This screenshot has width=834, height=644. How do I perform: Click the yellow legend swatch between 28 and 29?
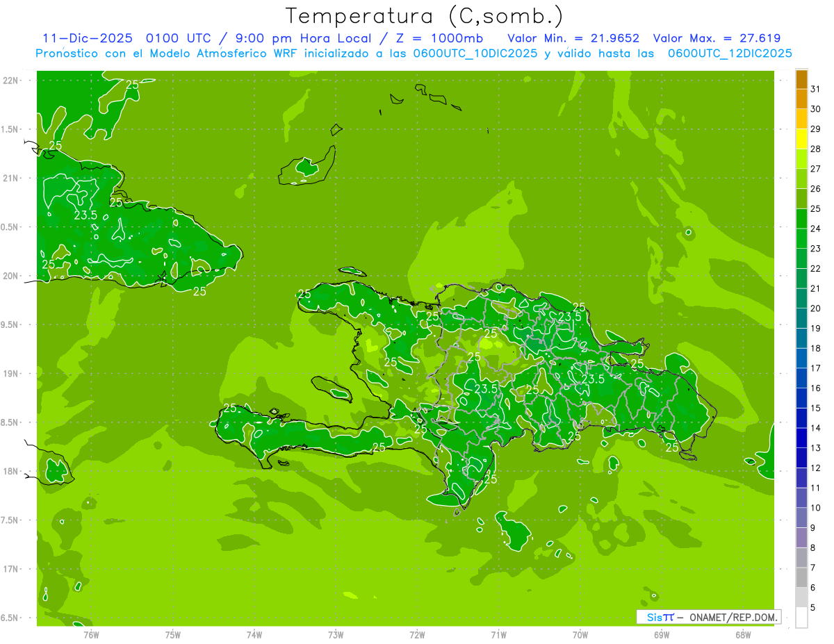(x=801, y=139)
